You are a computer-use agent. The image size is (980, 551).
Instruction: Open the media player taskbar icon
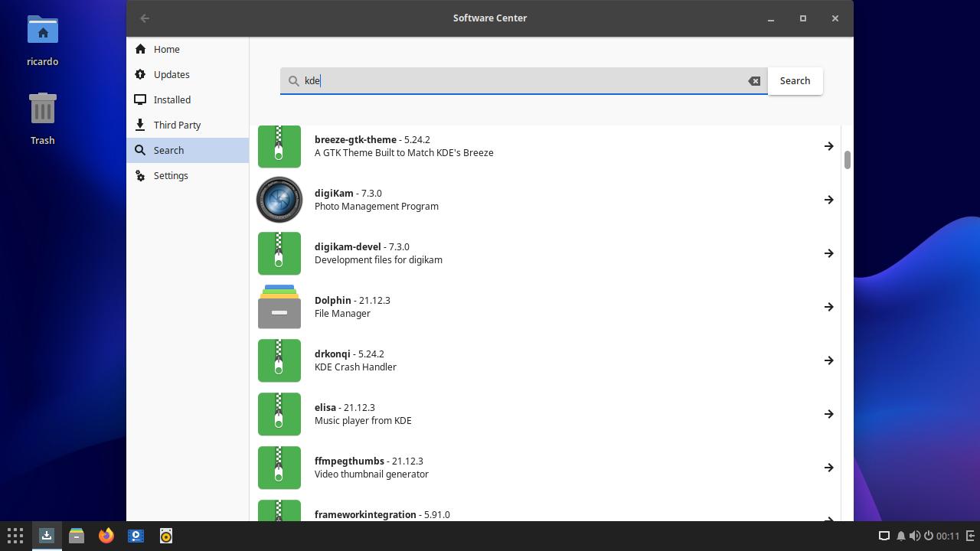coord(136,536)
